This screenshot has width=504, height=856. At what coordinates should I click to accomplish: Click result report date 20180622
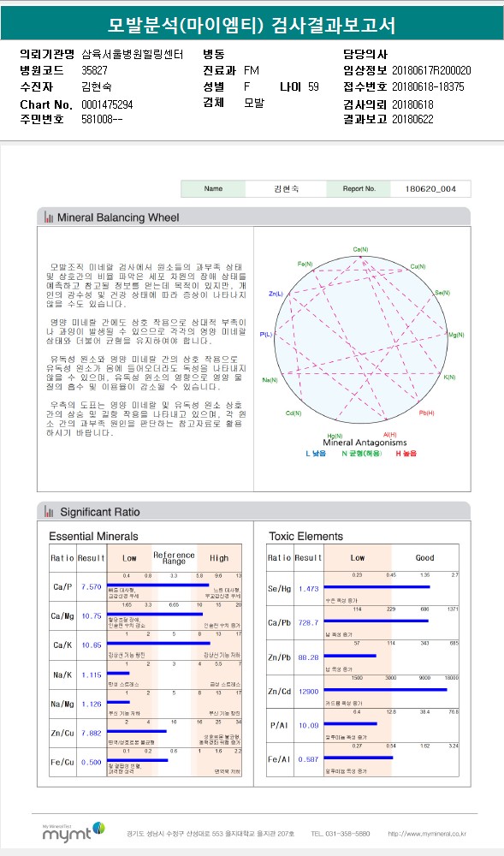412,119
